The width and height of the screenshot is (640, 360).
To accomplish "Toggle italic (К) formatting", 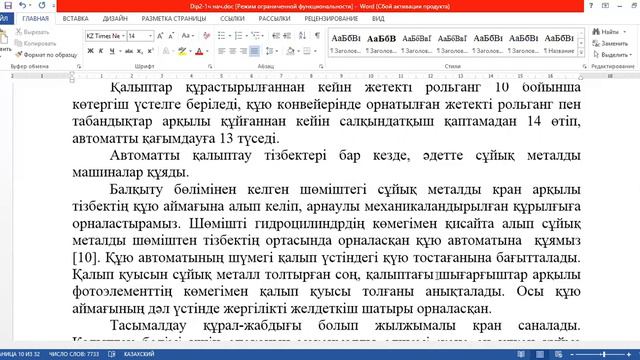I will pos(101,51).
